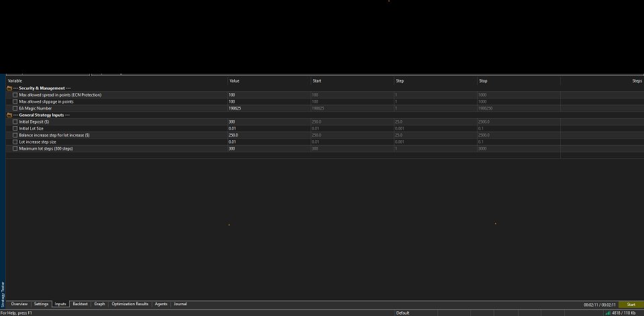Select the Inputs tab
The height and width of the screenshot is (316, 644).
[x=60, y=304]
